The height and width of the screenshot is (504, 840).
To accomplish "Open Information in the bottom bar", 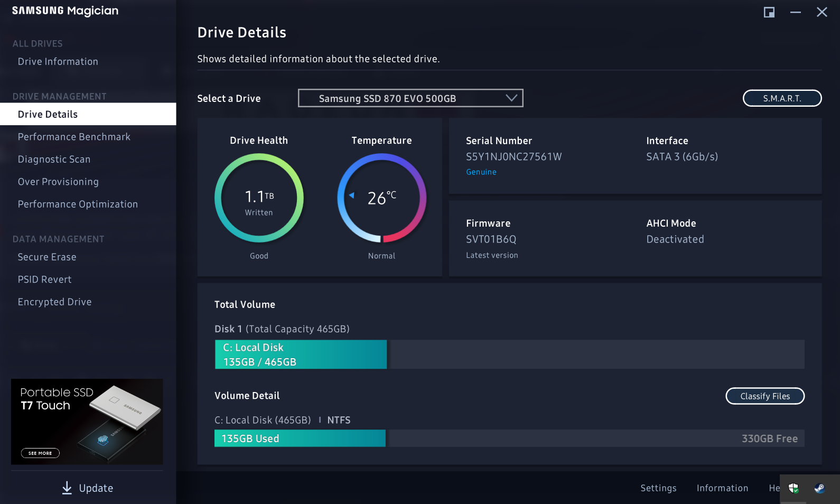I will click(722, 488).
